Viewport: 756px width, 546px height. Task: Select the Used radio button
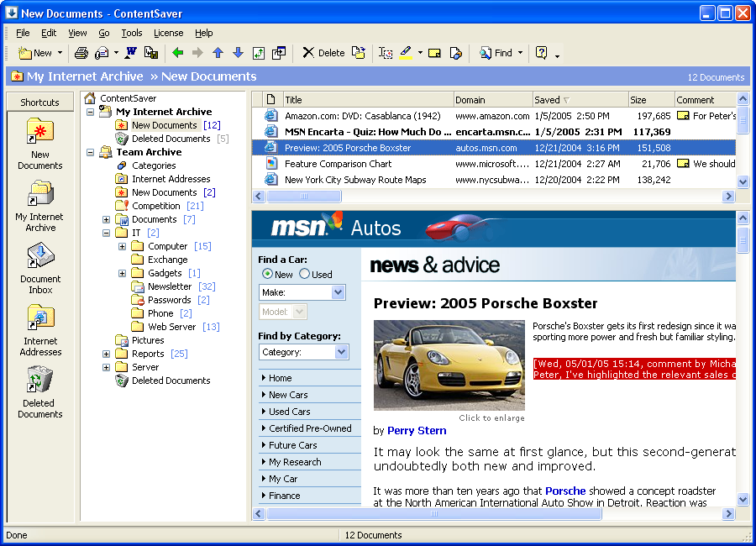[304, 274]
